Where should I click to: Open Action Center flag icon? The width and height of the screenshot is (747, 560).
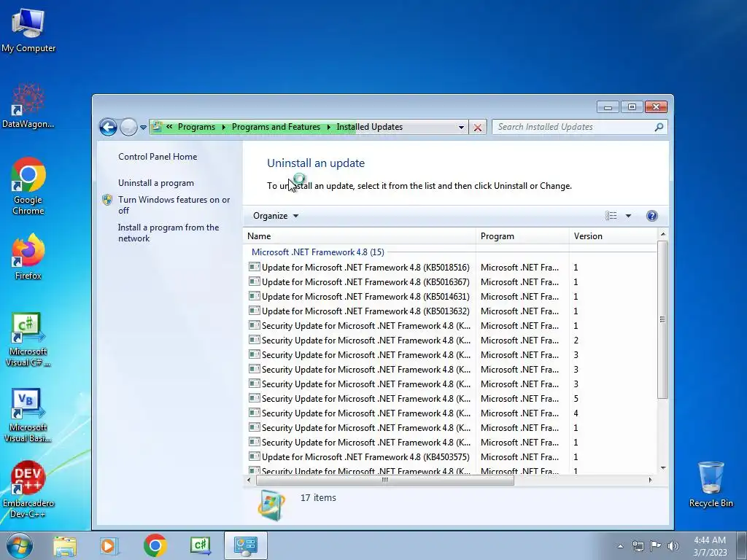pyautogui.click(x=656, y=546)
